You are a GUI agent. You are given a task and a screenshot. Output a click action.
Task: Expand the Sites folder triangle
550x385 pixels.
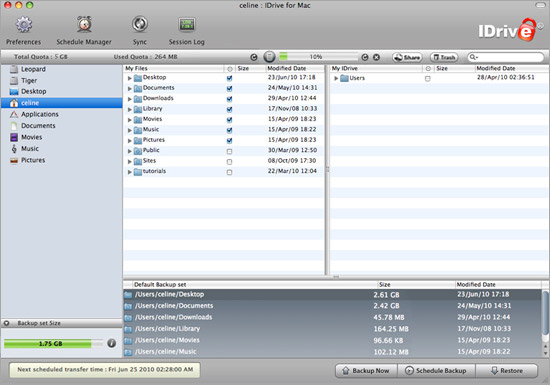[129, 162]
